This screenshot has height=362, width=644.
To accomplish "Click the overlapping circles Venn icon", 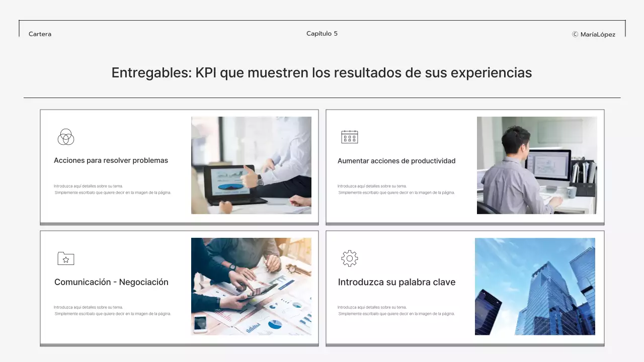I will pos(66,137).
